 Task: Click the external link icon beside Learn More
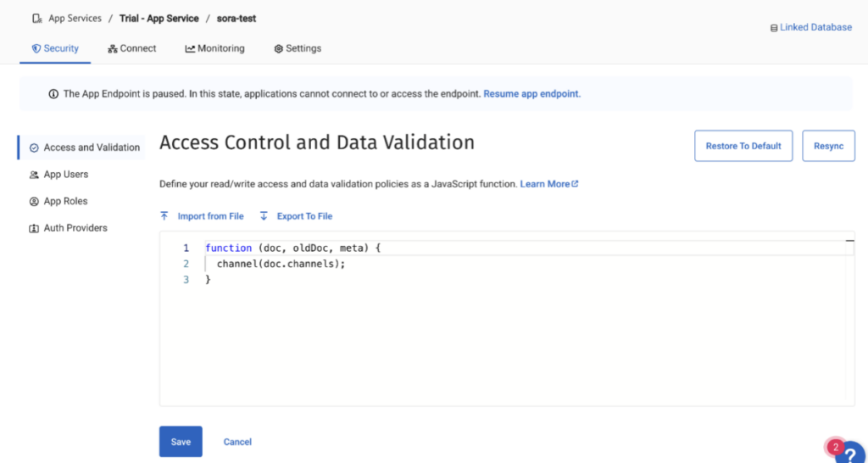point(576,184)
